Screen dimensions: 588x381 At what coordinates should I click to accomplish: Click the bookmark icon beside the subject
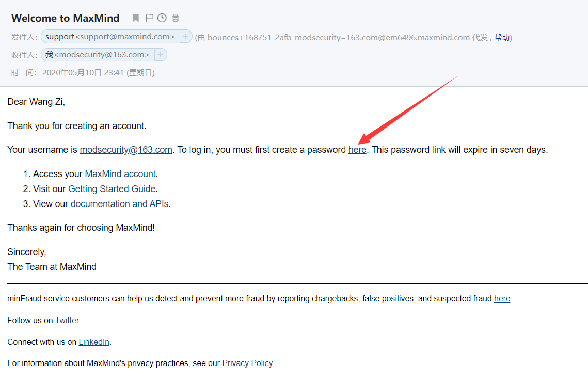136,18
